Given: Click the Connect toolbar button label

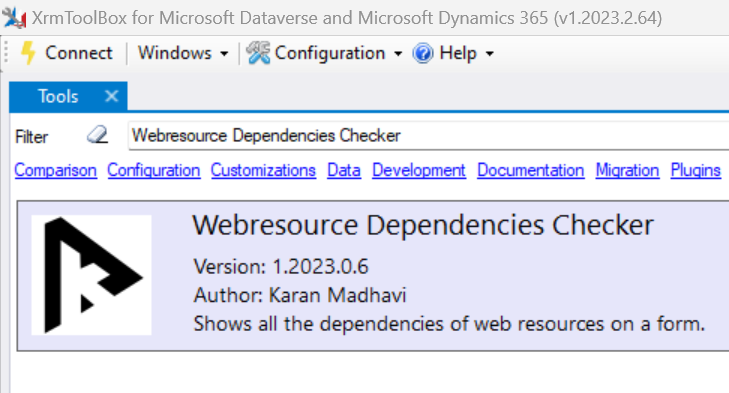Looking at the screenshot, I should pos(79,53).
